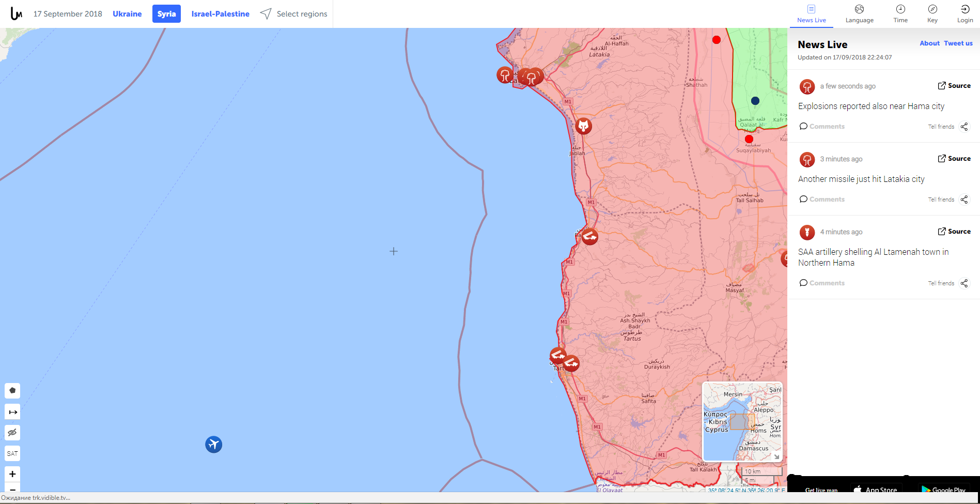Click 'Tell friends' on Al Ltamenah report
Image resolution: width=980 pixels, height=504 pixels.
(x=941, y=283)
